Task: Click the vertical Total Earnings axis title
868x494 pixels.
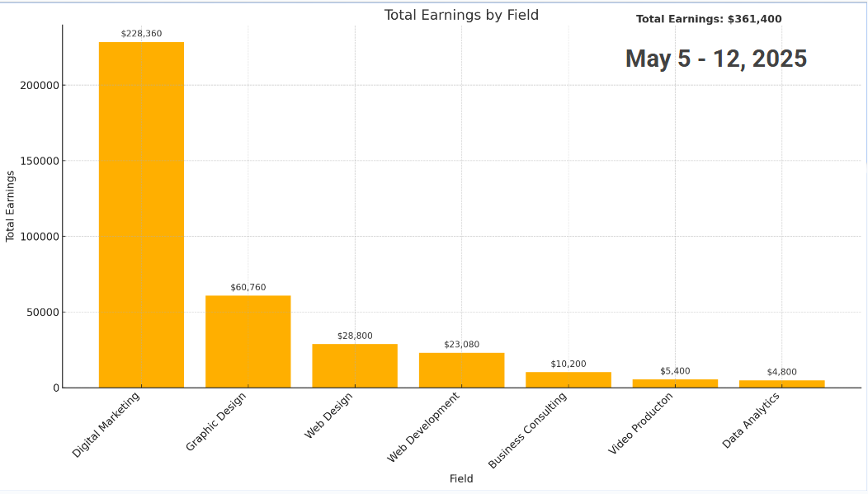Action: 10,206
